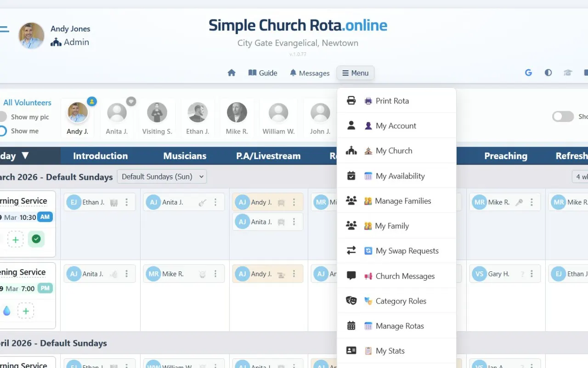
Task: Open options for Andy J. evening P.A/Livestream
Action: (x=294, y=274)
